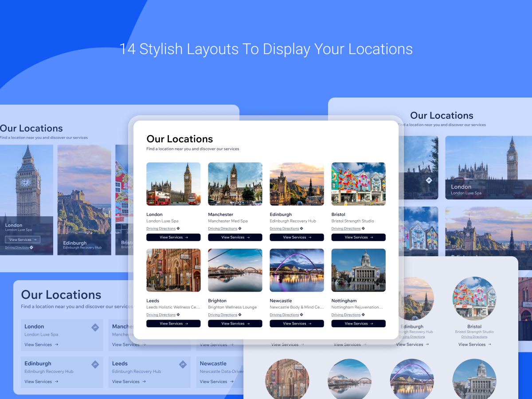Follow Driving Directions under the circular Bristol Strength Studio
The height and width of the screenshot is (399, 532).
pos(474,337)
